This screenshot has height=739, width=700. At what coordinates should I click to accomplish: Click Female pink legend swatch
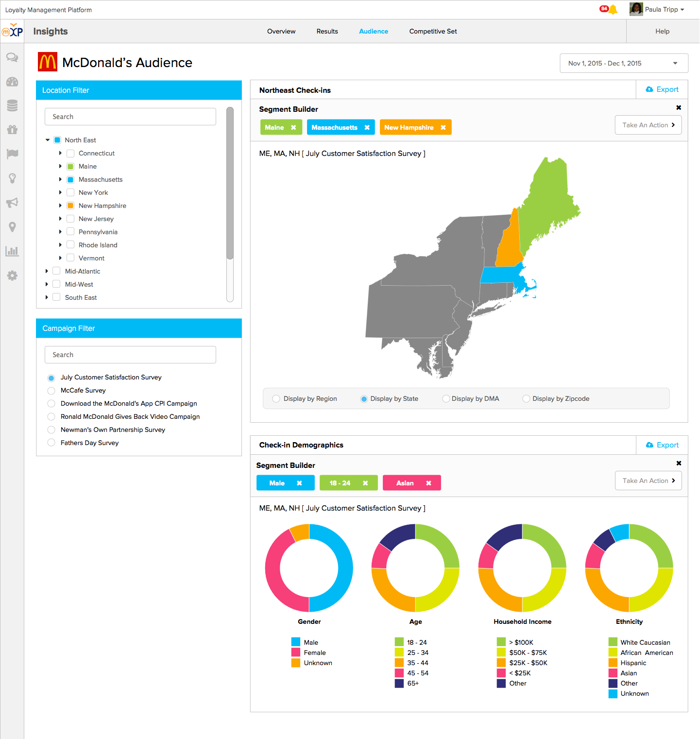click(x=296, y=653)
